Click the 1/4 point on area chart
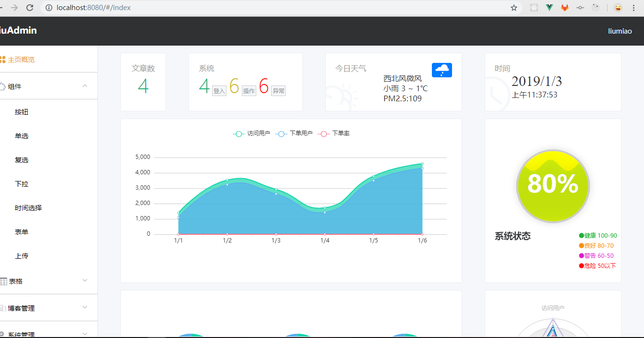The height and width of the screenshot is (338, 644). [325, 208]
